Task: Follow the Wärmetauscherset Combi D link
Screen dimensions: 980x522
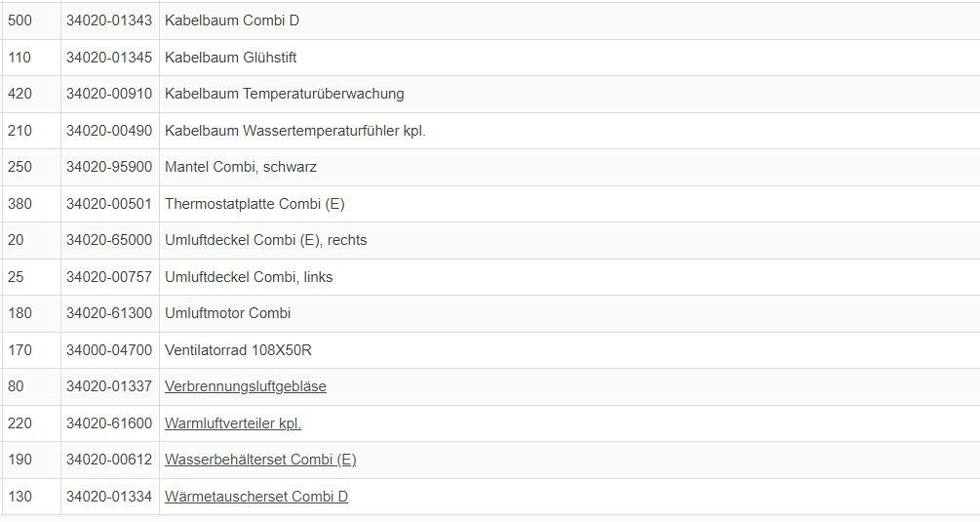Action: click(x=255, y=497)
